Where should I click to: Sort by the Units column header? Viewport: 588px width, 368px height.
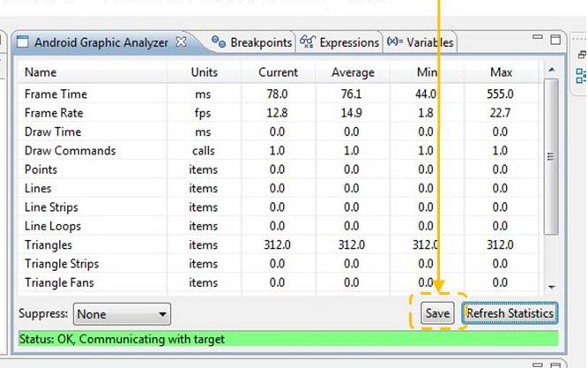pyautogui.click(x=204, y=72)
